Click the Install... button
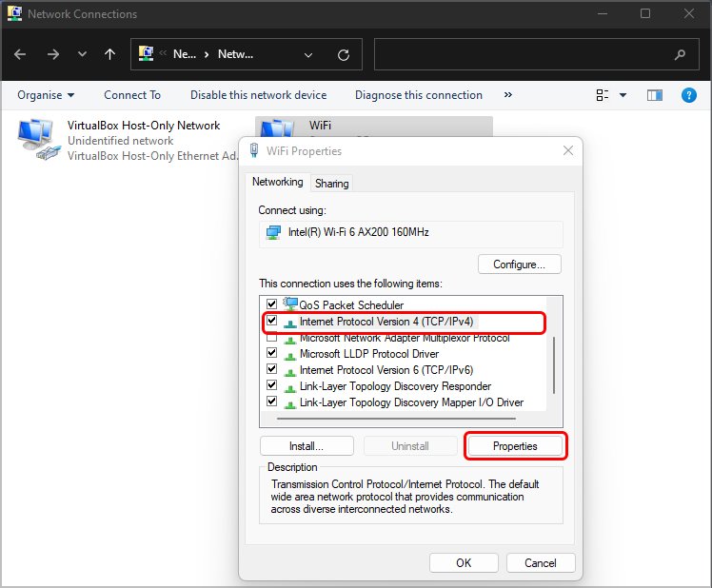The width and height of the screenshot is (712, 588). (x=307, y=446)
